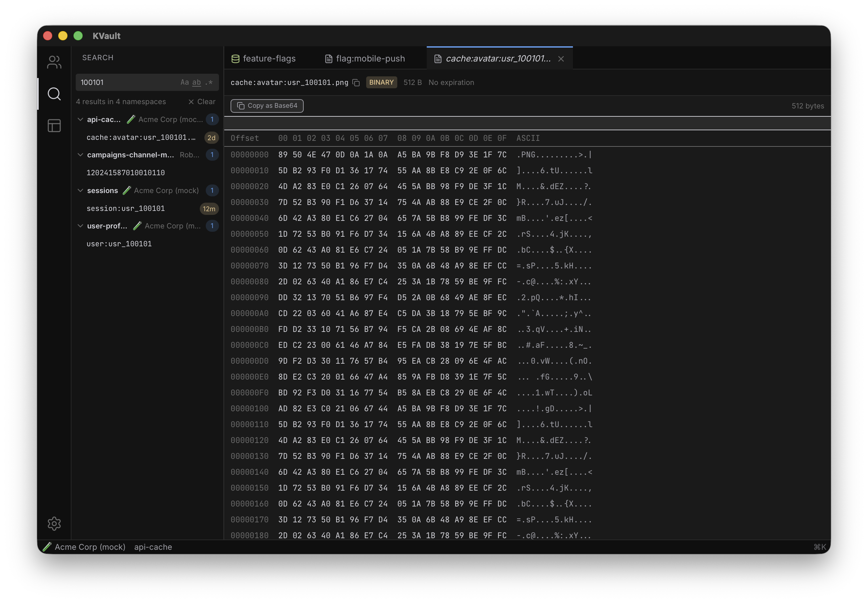This screenshot has width=868, height=603.
Task: Copy the binary value as Base64
Action: coord(267,106)
